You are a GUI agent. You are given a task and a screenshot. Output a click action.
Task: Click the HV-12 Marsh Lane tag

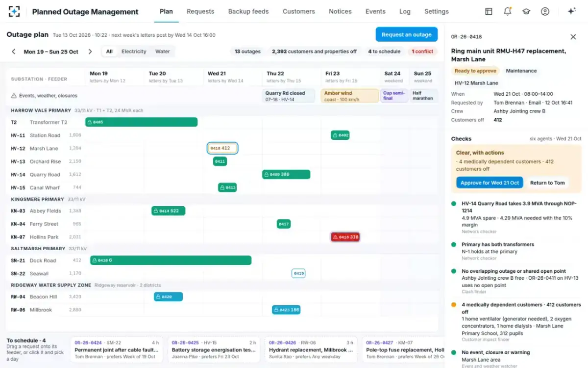pyautogui.click(x=476, y=83)
